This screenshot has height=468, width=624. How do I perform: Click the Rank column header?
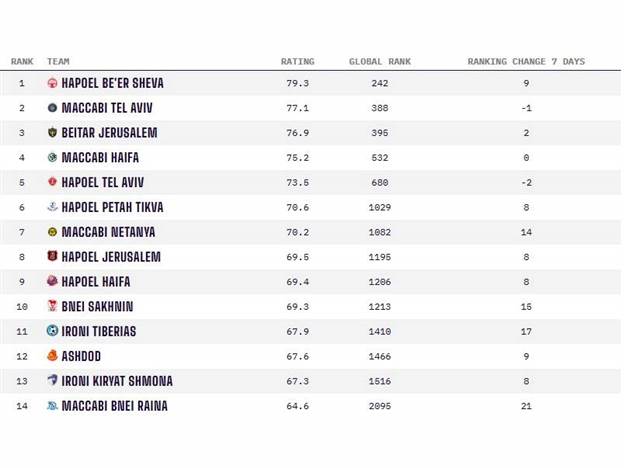(x=22, y=62)
